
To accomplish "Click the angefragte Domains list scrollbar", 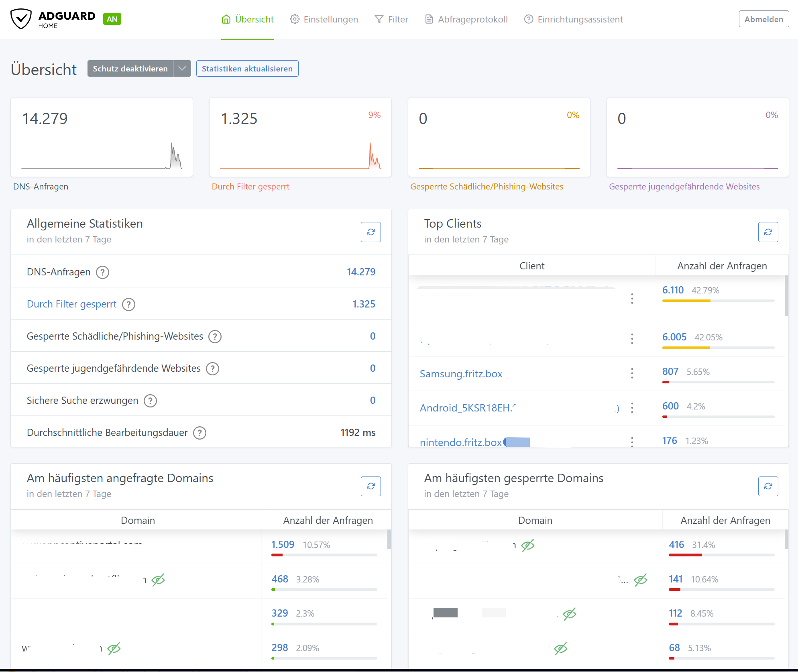I will pos(389,539).
